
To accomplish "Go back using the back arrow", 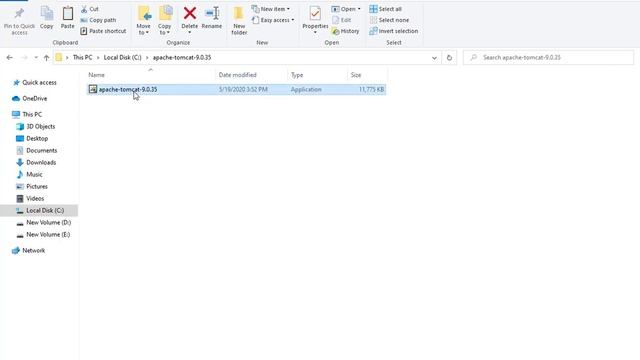I will pos(9,58).
